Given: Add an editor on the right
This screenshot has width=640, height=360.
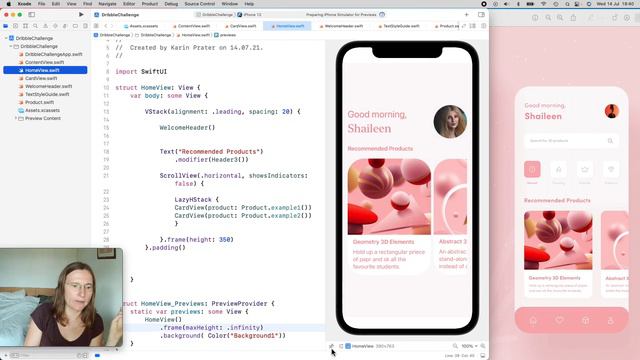Looking at the screenshot, I should [x=484, y=26].
